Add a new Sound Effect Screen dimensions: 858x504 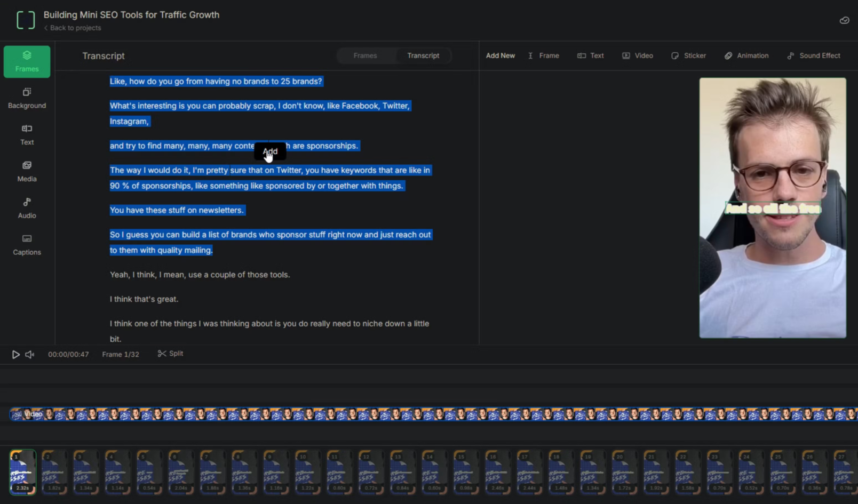(x=814, y=55)
